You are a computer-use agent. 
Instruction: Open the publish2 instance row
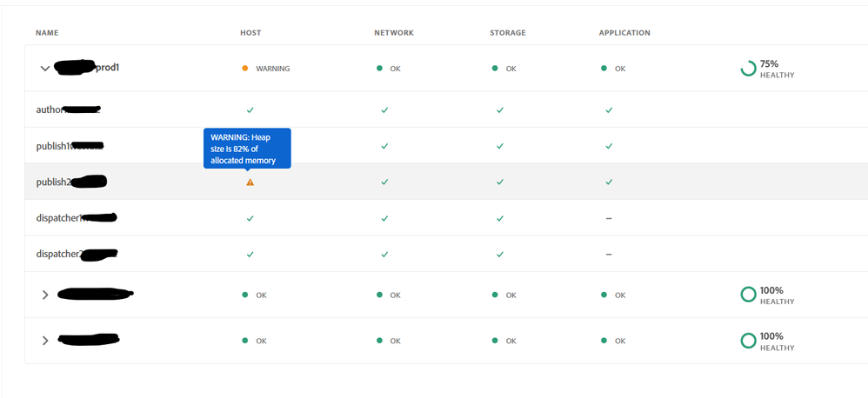coord(54,182)
